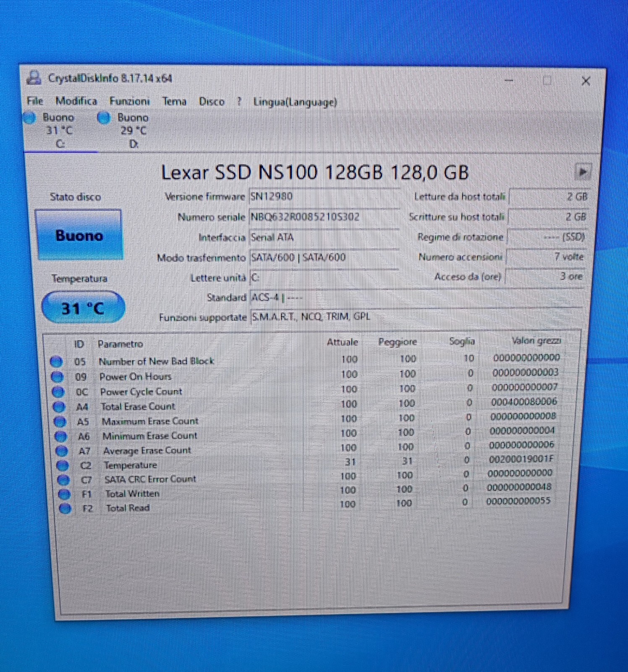Close the CrystalDiskInfo window
Viewport: 628px width, 672px height.
point(586,81)
